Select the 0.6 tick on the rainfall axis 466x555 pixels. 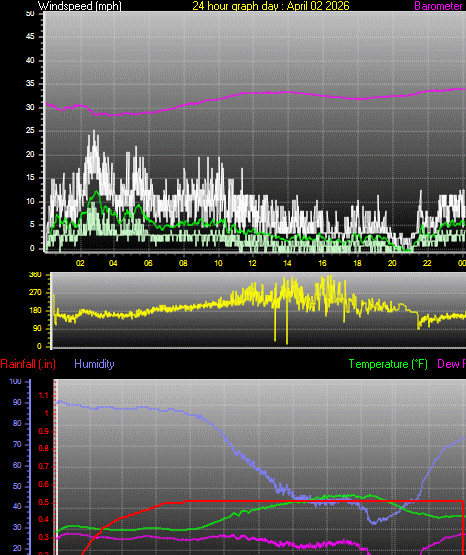44,484
